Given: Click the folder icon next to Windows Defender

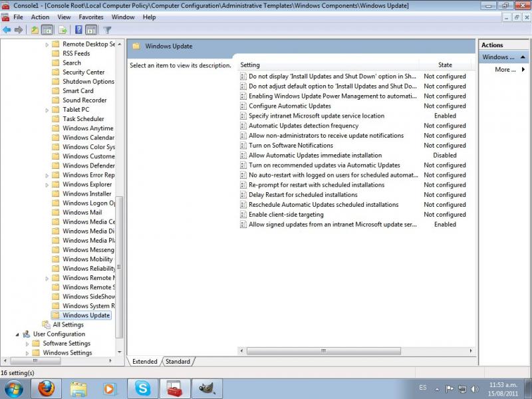Looking at the screenshot, I should (56, 166).
